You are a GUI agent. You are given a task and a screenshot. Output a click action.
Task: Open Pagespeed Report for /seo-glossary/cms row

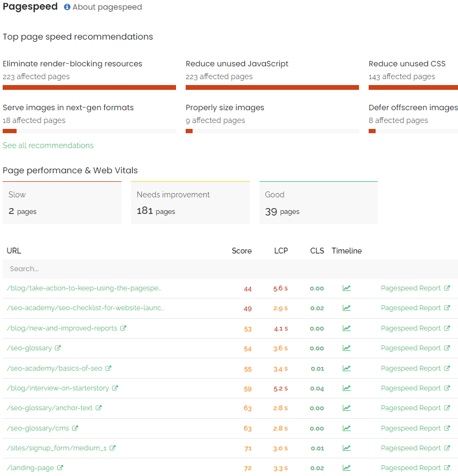click(x=415, y=428)
